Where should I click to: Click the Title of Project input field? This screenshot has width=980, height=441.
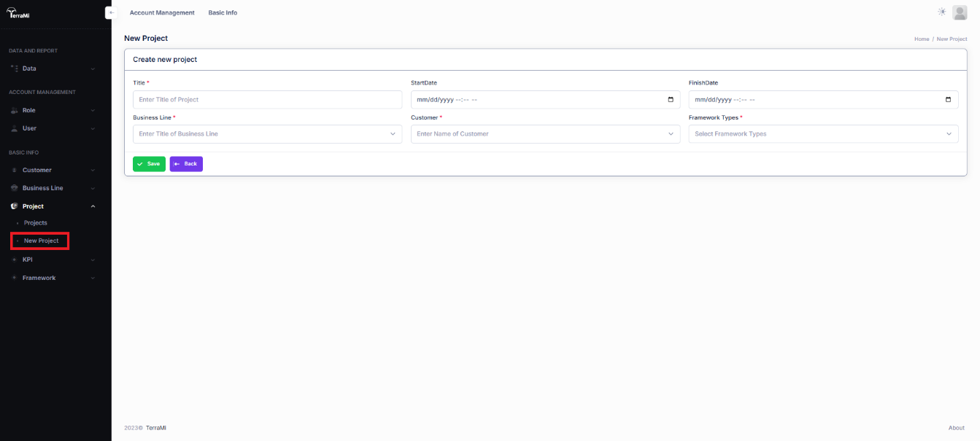pyautogui.click(x=267, y=100)
